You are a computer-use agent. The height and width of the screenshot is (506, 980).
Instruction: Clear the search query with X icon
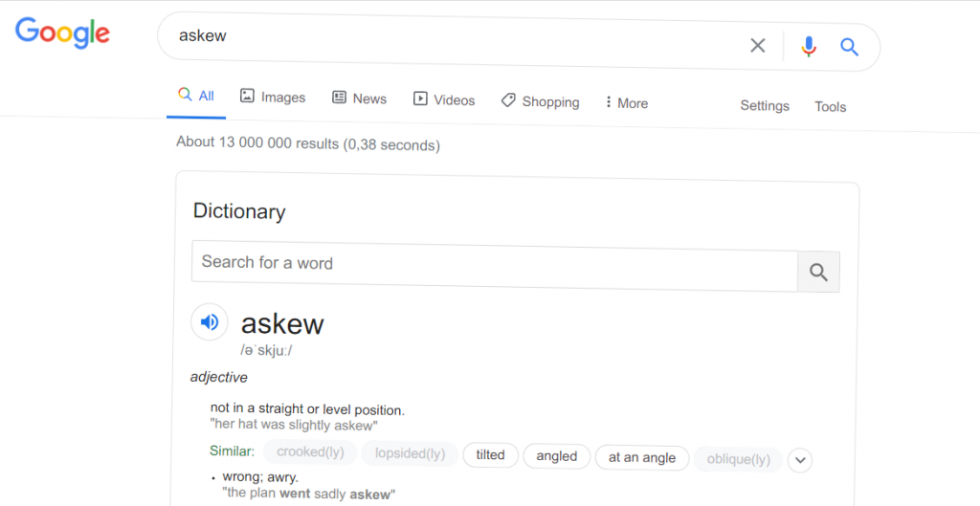[758, 45]
